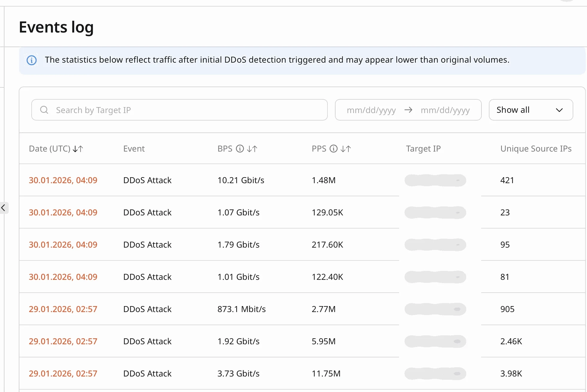Click the 421 unique source IPs value

tap(507, 180)
